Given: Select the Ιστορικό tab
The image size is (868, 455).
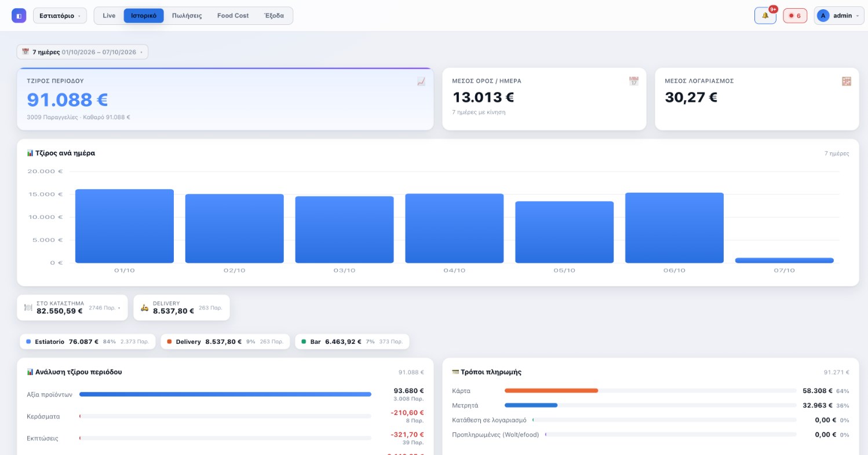Looking at the screenshot, I should (x=144, y=16).
